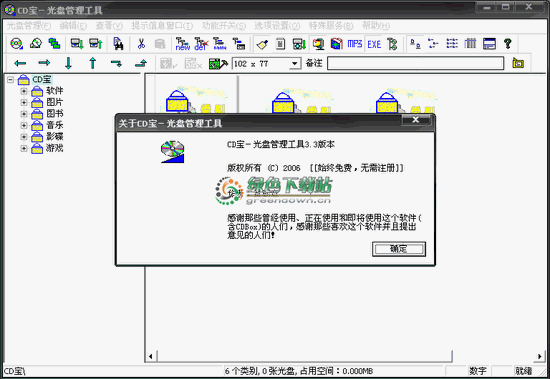
Task: Collapse the CD宝 root node
Action: 11,80
